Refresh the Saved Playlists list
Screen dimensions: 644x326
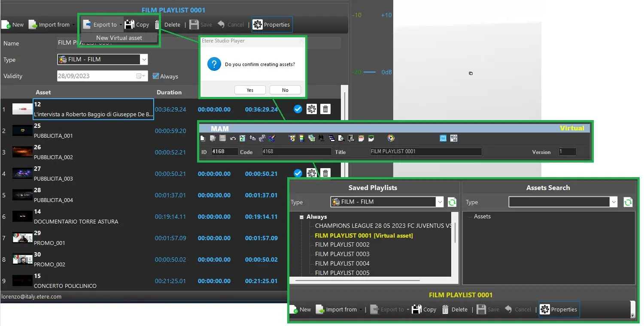tap(452, 202)
